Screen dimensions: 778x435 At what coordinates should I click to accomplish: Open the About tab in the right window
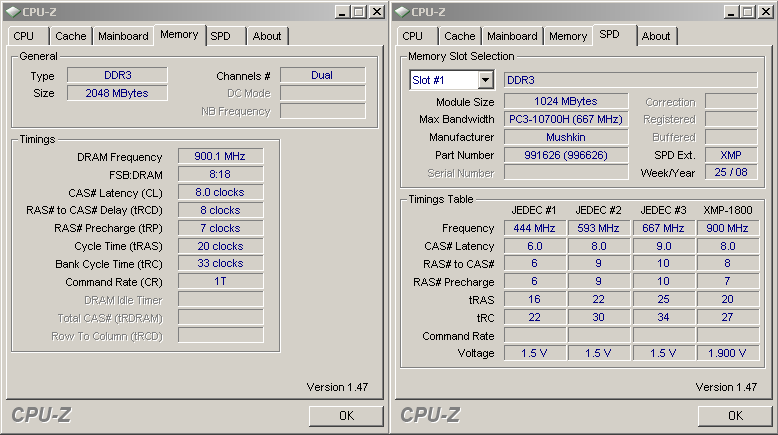coord(656,36)
